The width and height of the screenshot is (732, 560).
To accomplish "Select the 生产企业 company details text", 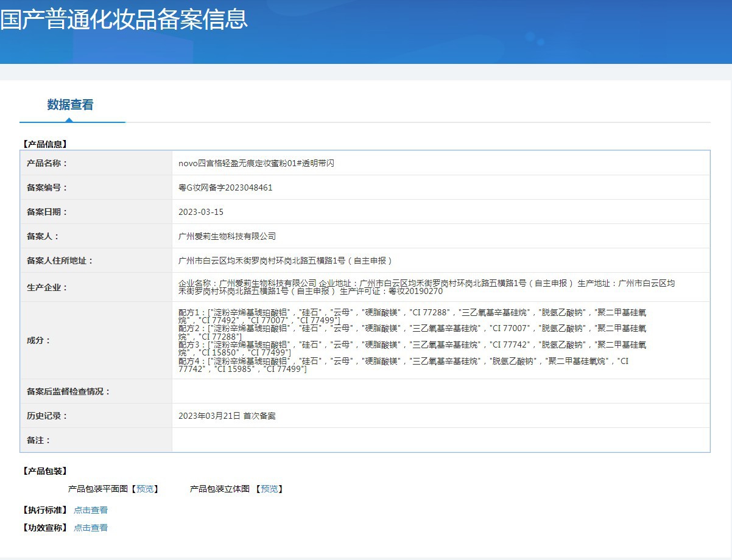I will tap(426, 287).
